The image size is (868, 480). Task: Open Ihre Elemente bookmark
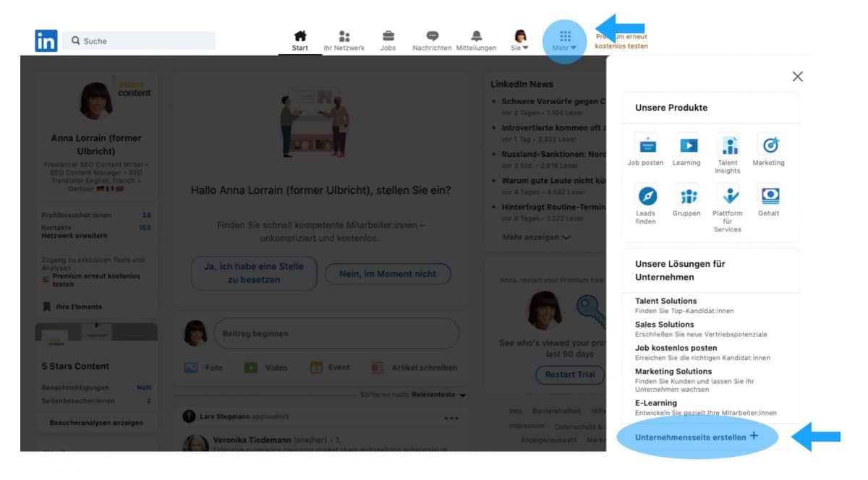[x=72, y=307]
